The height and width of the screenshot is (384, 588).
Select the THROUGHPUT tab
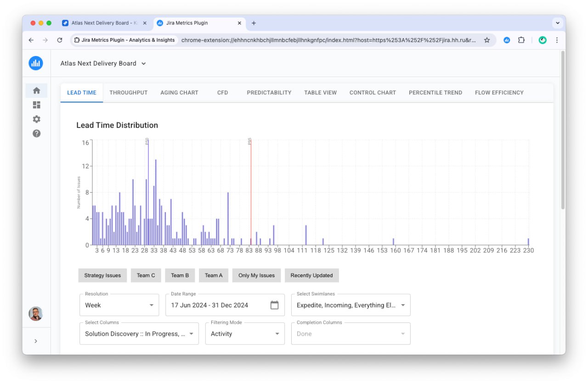129,93
